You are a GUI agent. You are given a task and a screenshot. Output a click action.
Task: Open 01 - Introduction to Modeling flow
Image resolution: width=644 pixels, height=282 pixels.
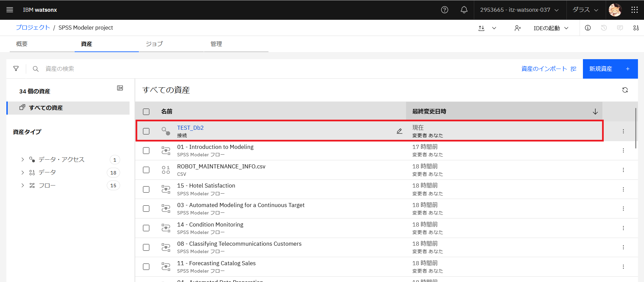coord(215,147)
